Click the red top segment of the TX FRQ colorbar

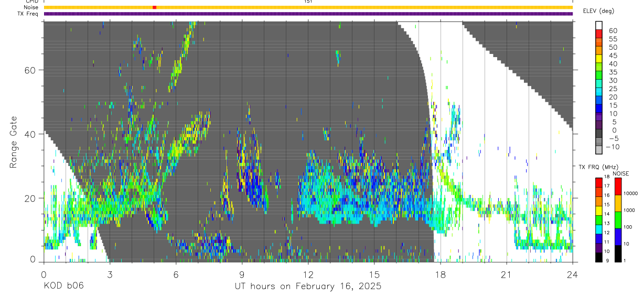[599, 183]
